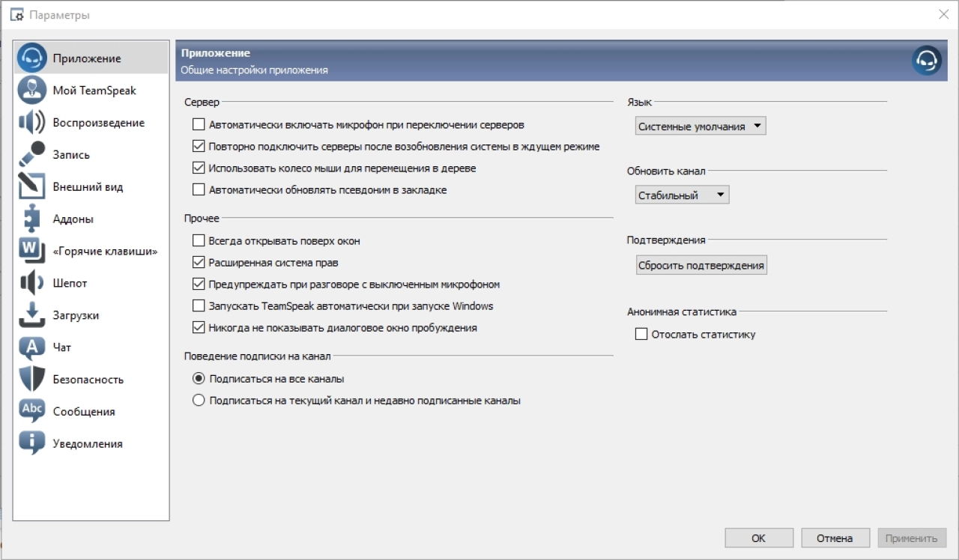Click the Внешний вид pencil icon
Viewport: 959px width, 560px height.
(32, 186)
